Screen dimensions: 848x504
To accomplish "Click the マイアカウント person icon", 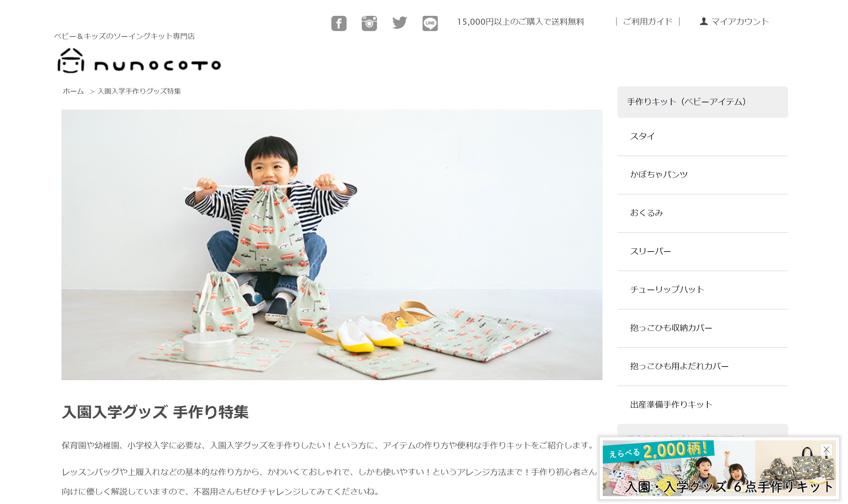I will [x=704, y=22].
